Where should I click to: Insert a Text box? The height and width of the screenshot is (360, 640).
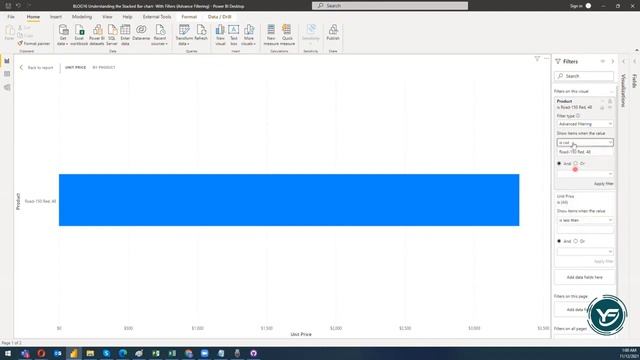click(x=233, y=35)
